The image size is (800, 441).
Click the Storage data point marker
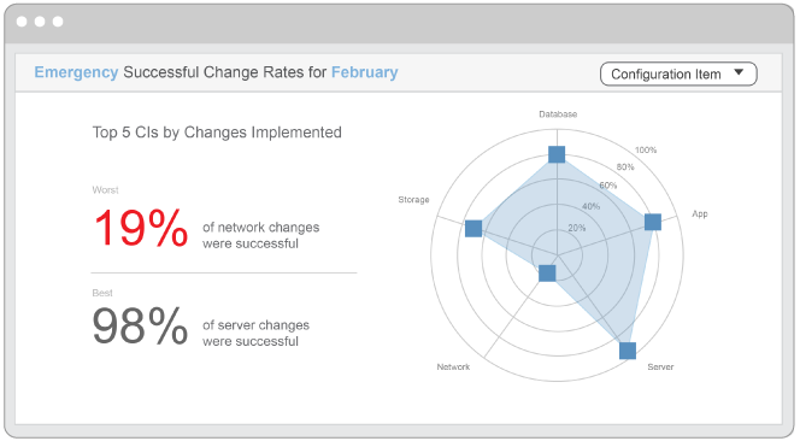click(x=474, y=229)
